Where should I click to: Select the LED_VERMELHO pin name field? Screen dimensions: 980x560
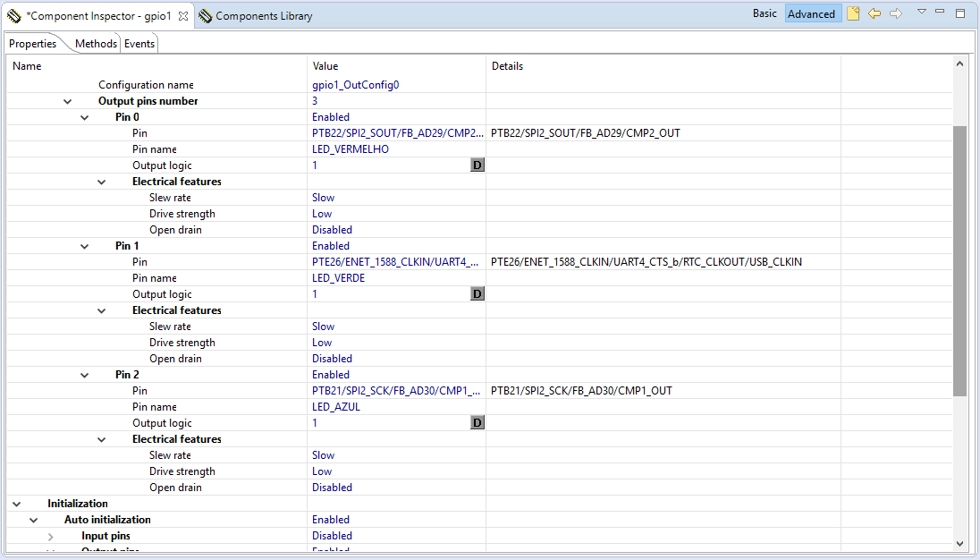351,149
